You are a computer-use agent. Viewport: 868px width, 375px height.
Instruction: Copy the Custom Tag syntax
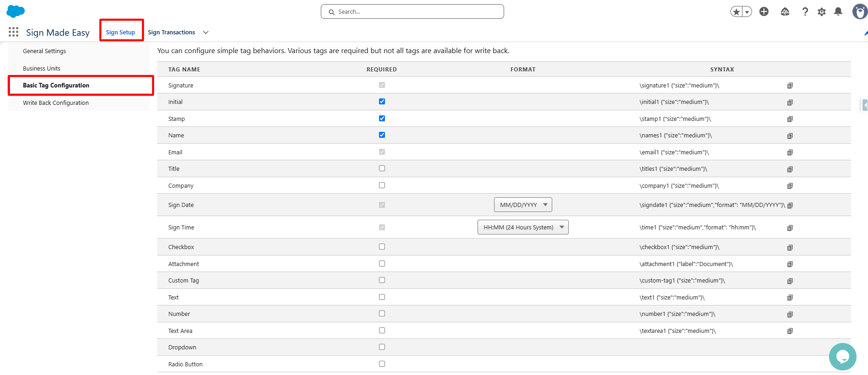coord(790,281)
